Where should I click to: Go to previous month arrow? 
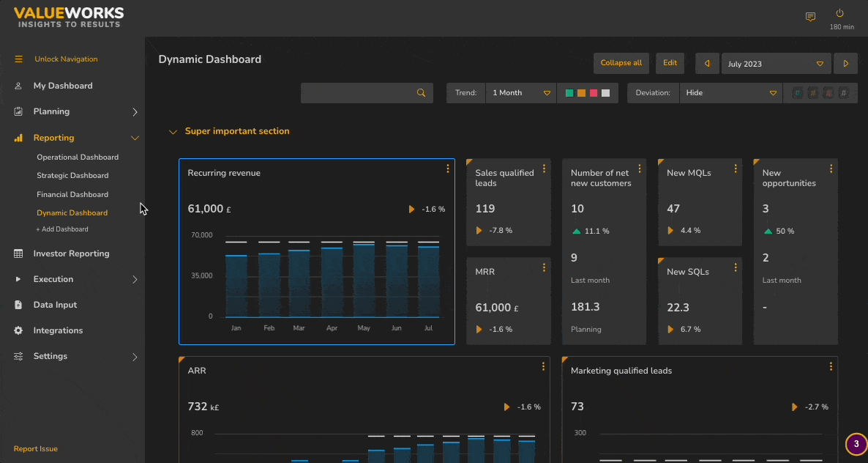707,64
